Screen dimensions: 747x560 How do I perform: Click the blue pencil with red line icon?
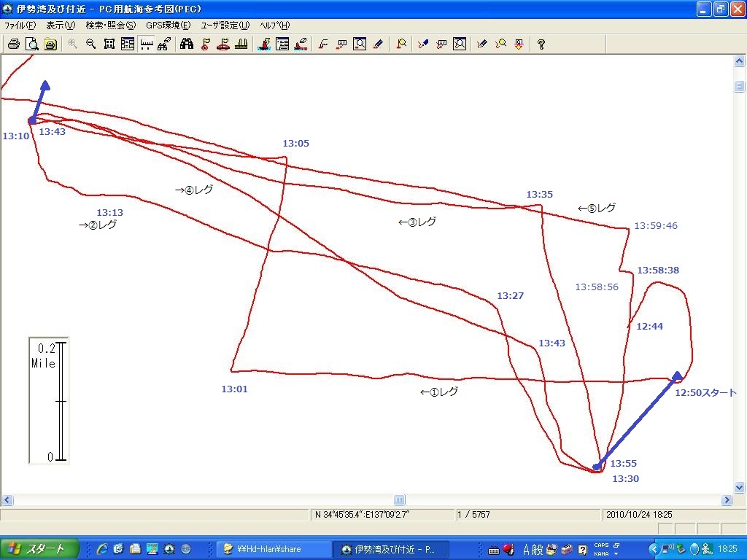pos(378,44)
